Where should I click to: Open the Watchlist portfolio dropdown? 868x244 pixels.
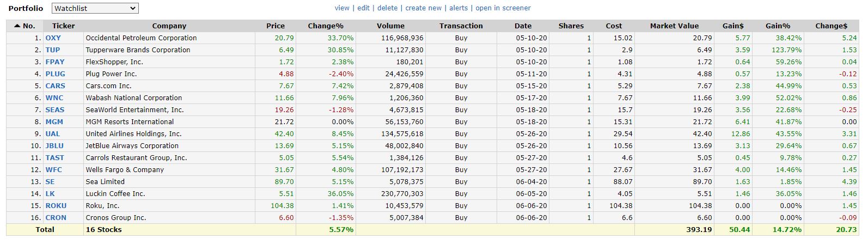95,8
